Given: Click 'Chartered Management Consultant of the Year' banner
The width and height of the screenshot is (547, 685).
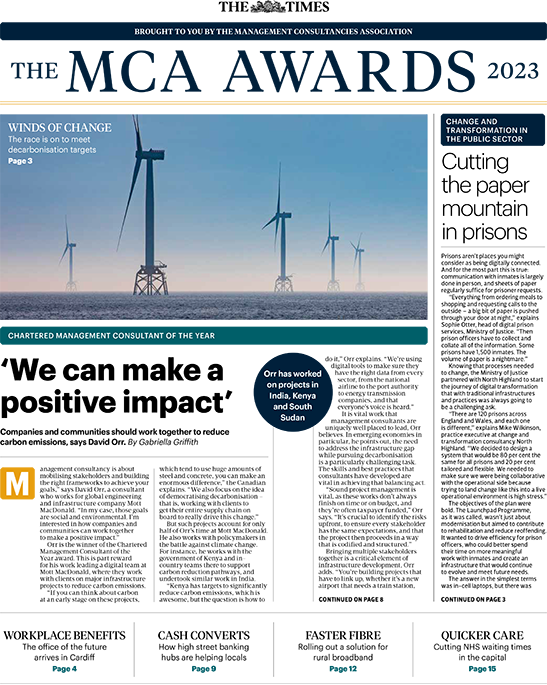Looking at the screenshot, I should pyautogui.click(x=214, y=336).
